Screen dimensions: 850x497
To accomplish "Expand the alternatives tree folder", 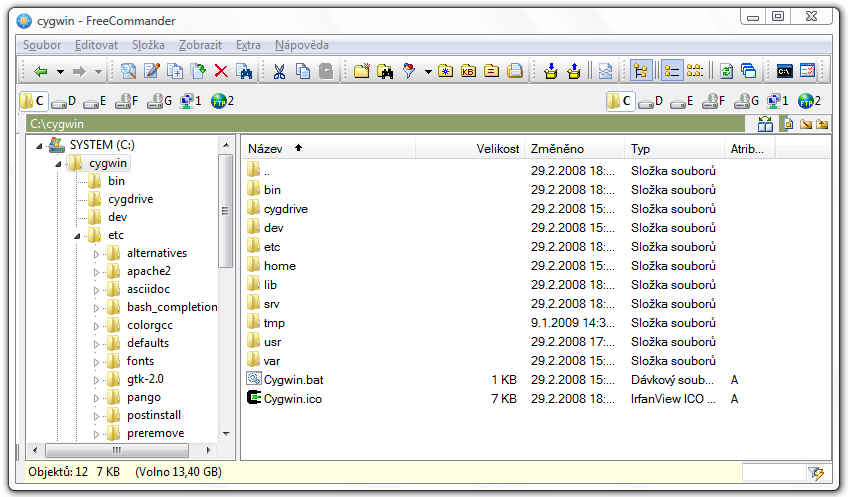I will [96, 254].
